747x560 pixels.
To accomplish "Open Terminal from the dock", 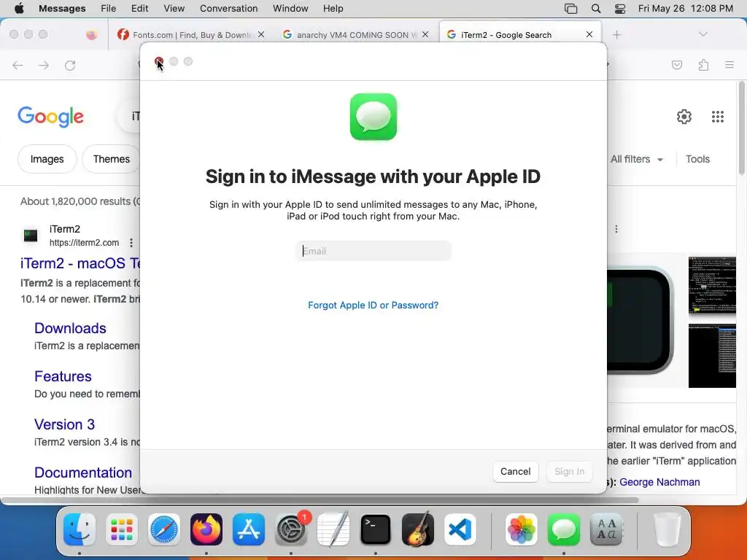I will click(376, 529).
